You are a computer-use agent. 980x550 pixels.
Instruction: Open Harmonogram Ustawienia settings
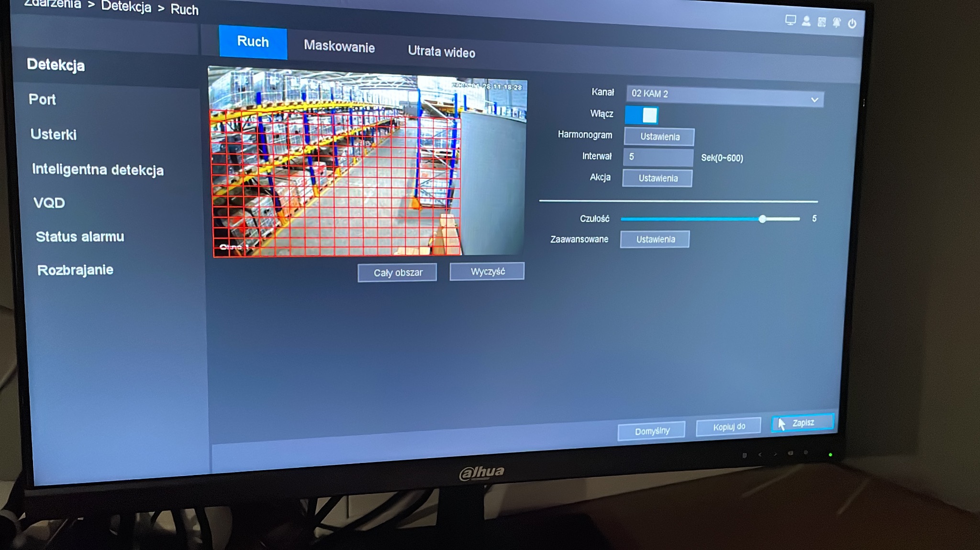tap(659, 137)
